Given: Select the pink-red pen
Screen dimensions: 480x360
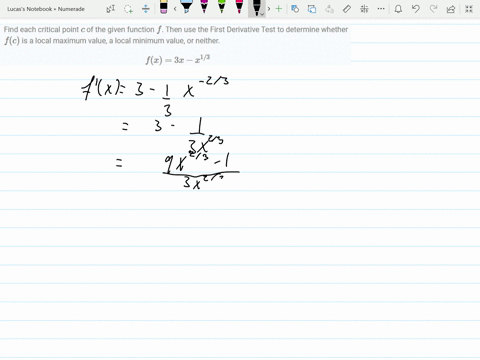Looking at the screenshot, I should click(239, 7).
